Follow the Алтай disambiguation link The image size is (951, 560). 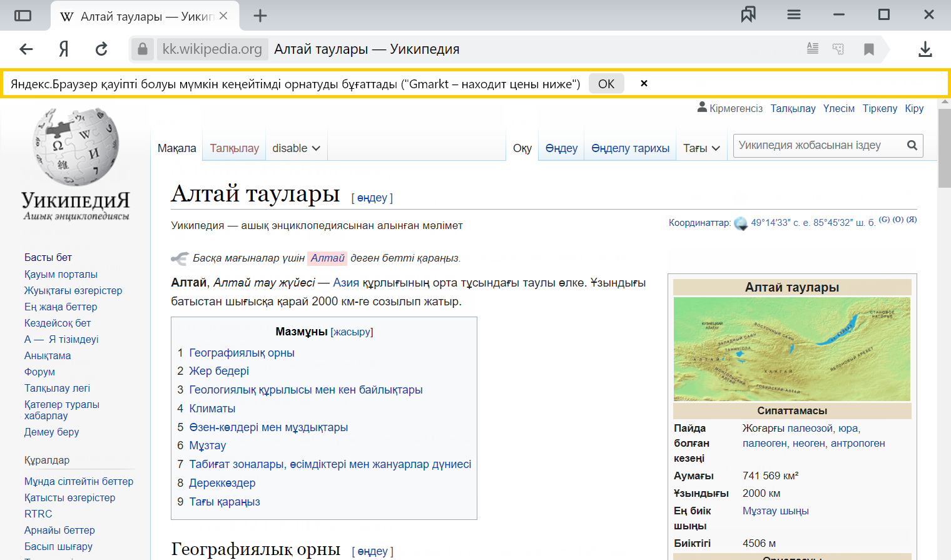click(327, 258)
